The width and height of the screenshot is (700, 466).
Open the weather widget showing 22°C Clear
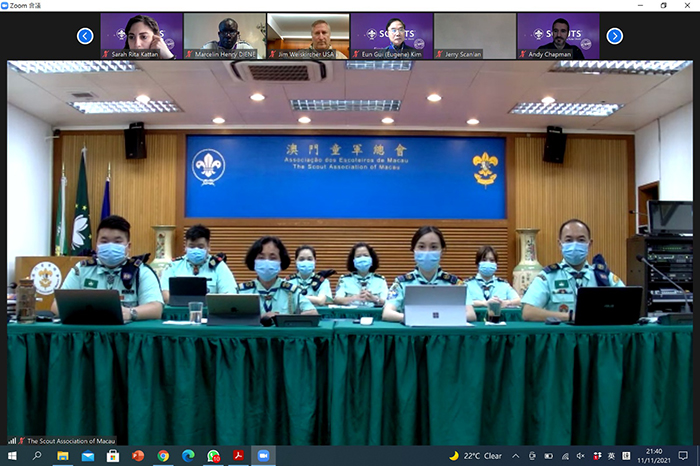[475, 456]
